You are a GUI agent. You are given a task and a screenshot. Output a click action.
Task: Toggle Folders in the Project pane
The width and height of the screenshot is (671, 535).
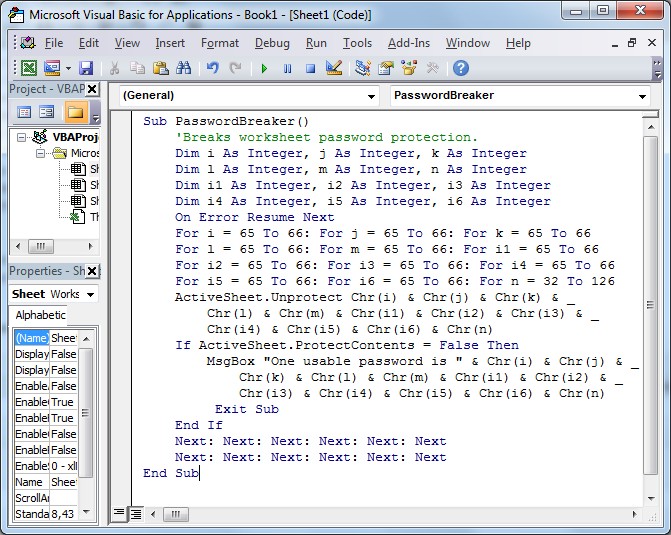pyautogui.click(x=76, y=113)
